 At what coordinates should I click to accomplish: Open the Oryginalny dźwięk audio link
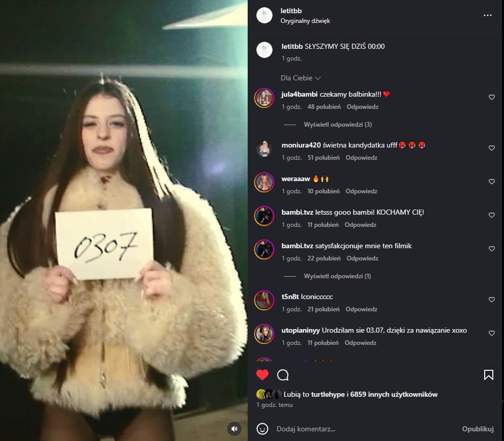coord(305,21)
